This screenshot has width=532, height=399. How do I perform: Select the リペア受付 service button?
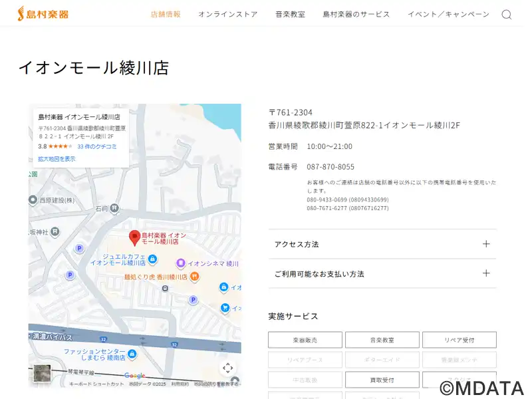[459, 340]
